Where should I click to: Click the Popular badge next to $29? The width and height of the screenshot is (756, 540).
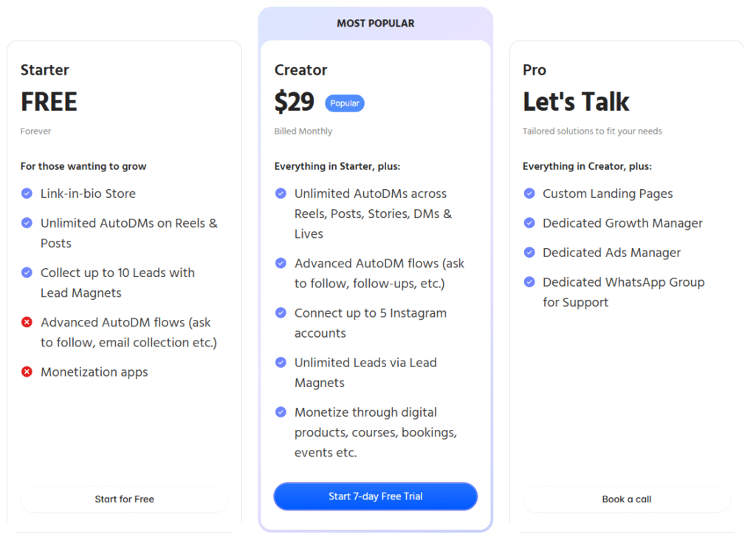pos(345,103)
